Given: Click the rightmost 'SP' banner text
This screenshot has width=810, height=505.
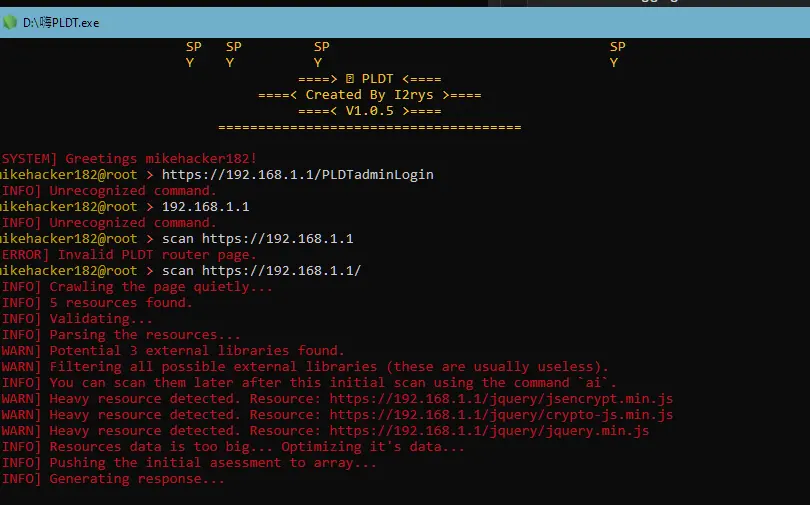Looking at the screenshot, I should [617, 47].
